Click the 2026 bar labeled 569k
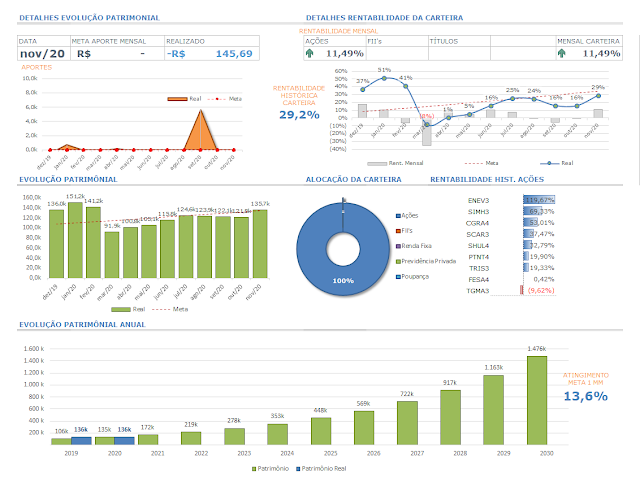The width and height of the screenshot is (640, 478). tap(364, 428)
